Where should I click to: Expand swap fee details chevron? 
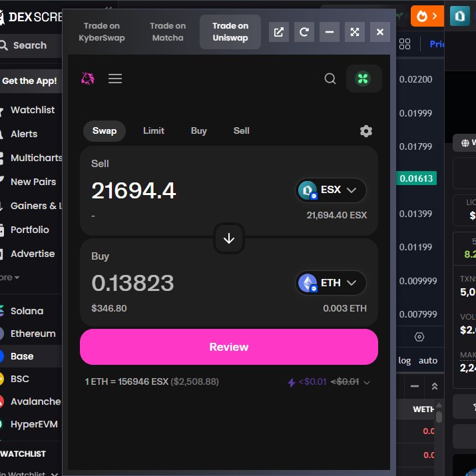tap(366, 382)
